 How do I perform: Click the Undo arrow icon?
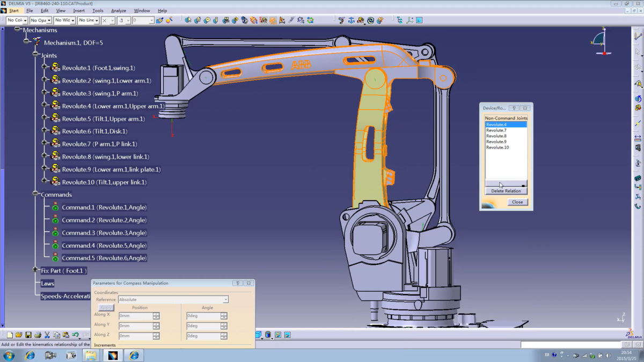(75, 335)
